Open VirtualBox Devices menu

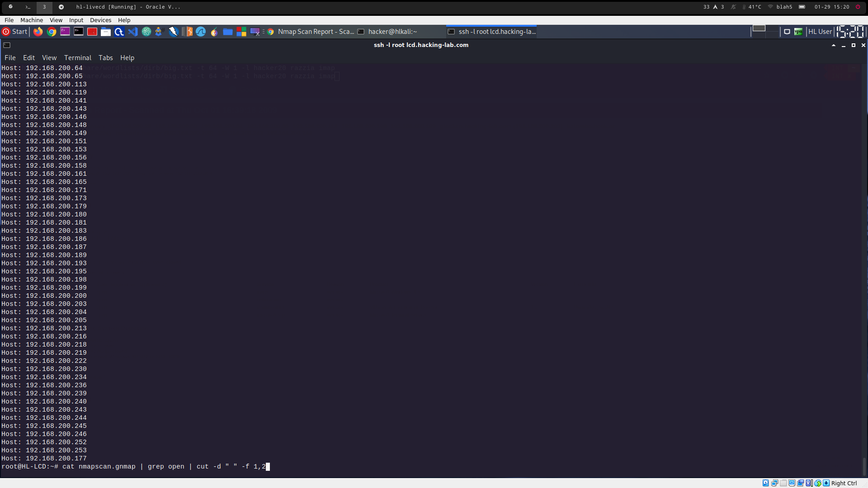100,20
